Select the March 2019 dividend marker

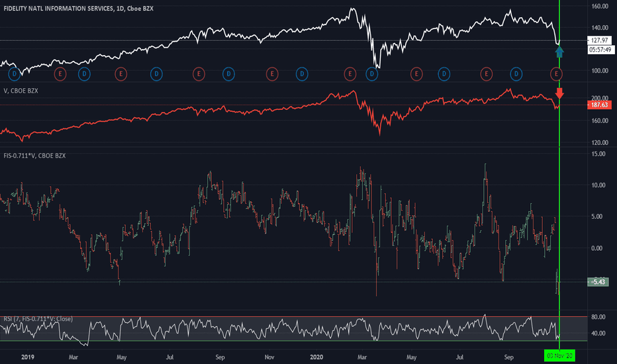84,73
